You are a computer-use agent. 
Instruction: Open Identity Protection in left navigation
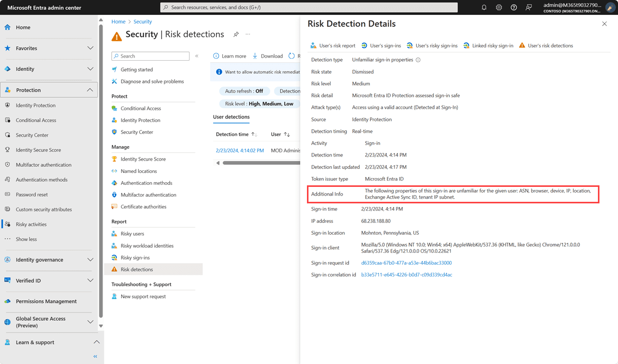coord(36,105)
